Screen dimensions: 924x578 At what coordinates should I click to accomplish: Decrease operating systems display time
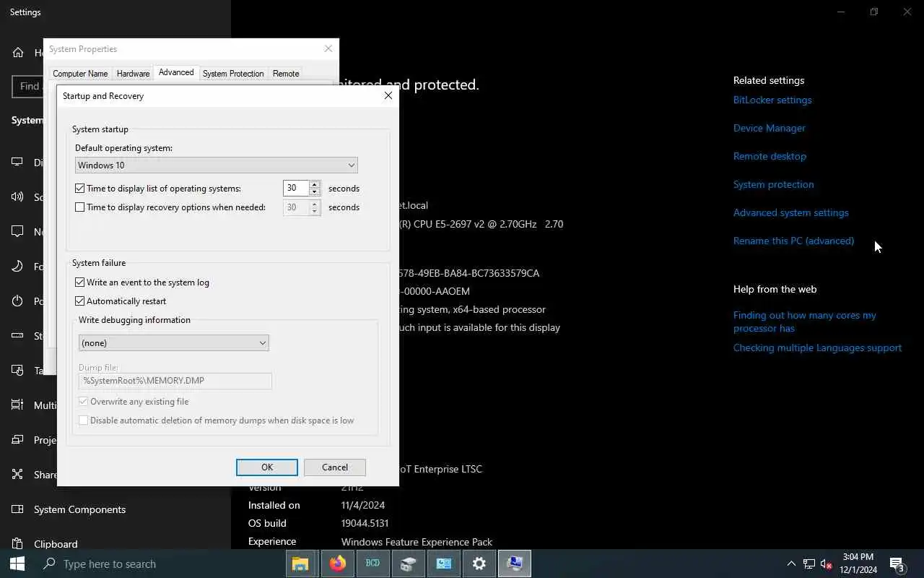click(315, 192)
